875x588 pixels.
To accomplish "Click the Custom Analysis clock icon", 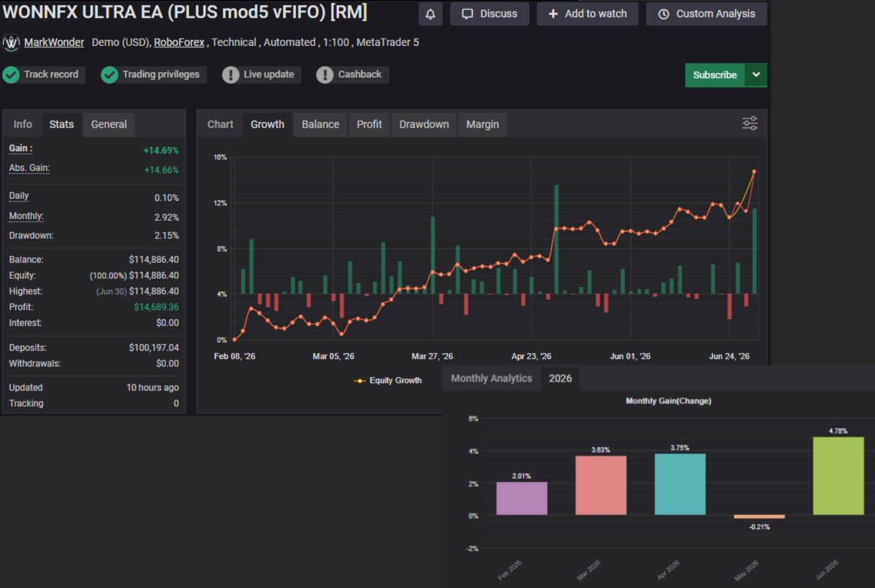I will (x=663, y=14).
